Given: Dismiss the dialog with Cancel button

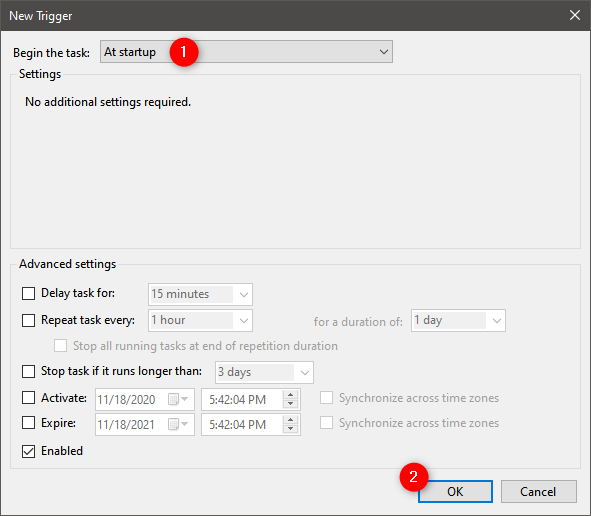Looking at the screenshot, I should tap(539, 492).
